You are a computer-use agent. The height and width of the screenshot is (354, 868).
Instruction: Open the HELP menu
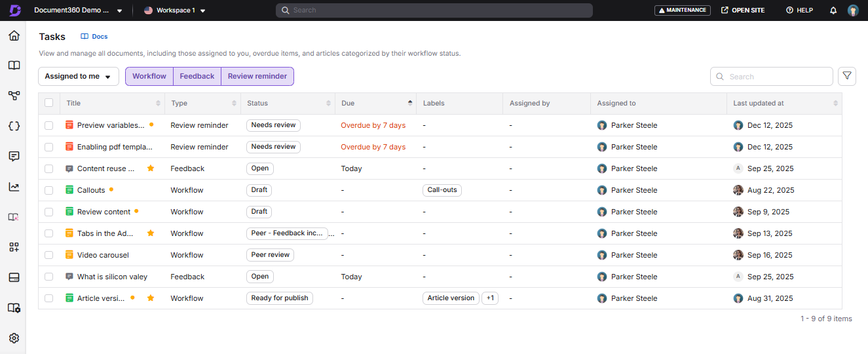pos(799,10)
